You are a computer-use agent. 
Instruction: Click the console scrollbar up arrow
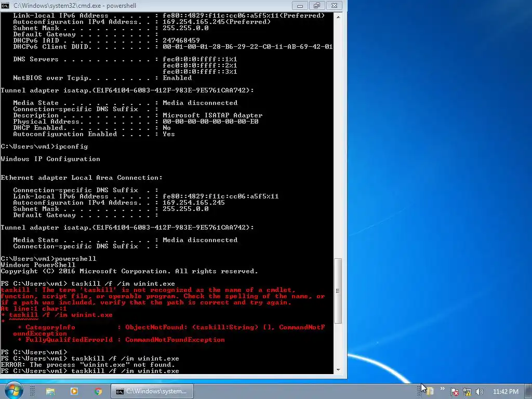[338, 16]
